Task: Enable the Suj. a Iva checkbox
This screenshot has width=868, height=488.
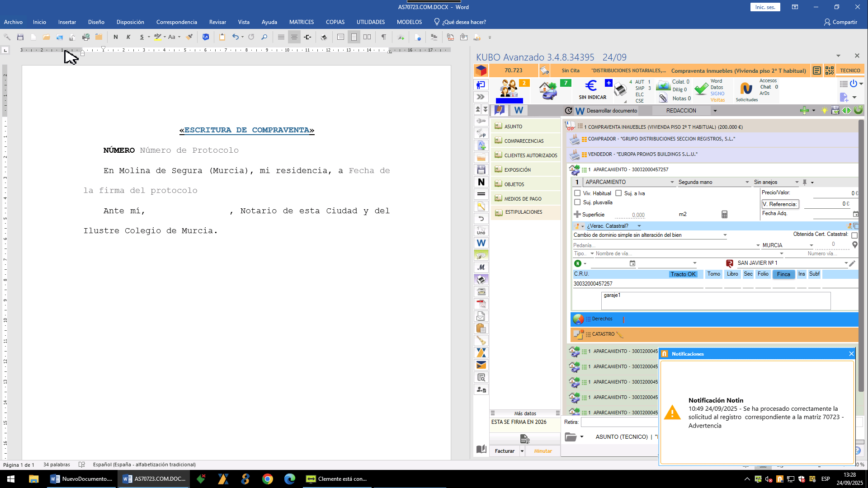Action: click(618, 193)
